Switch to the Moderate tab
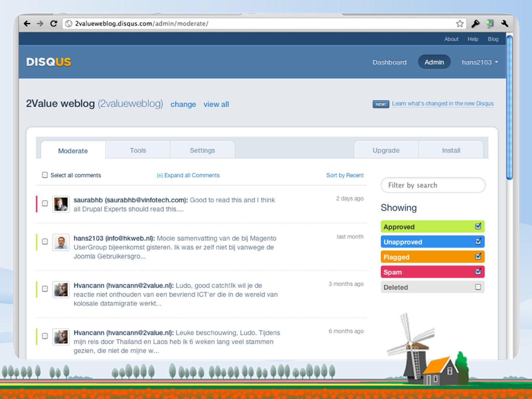The height and width of the screenshot is (399, 532). tap(73, 150)
